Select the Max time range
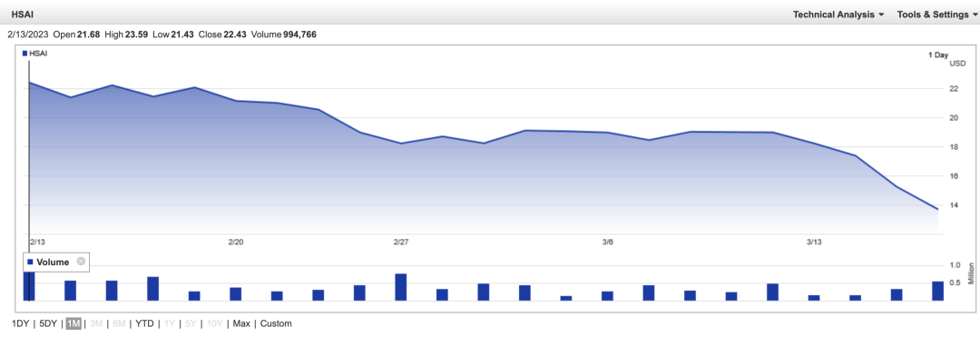 click(x=241, y=324)
